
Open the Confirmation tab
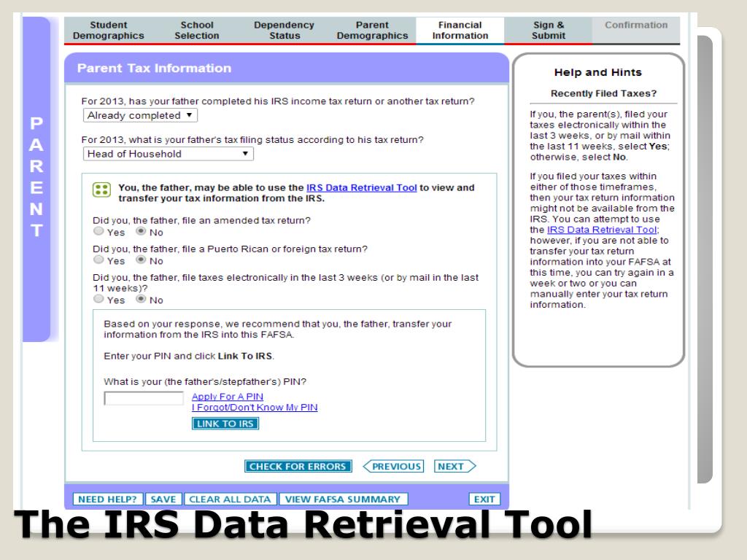coord(636,30)
